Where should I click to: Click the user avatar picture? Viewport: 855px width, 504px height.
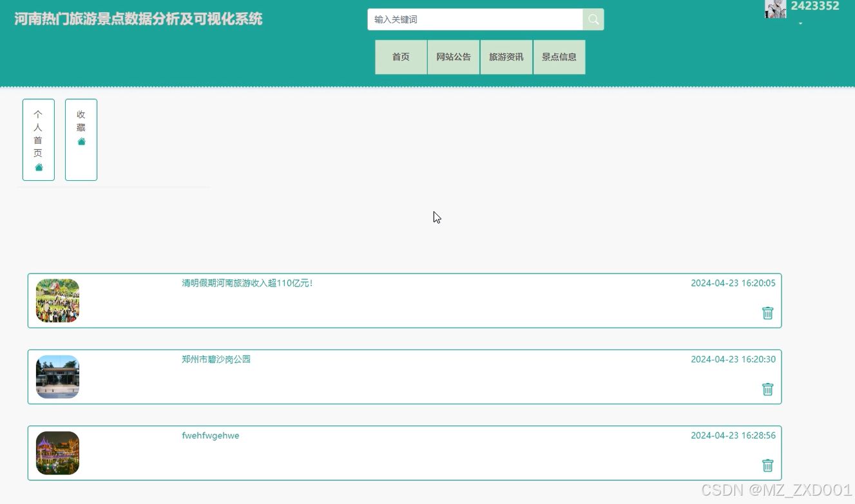[776, 9]
